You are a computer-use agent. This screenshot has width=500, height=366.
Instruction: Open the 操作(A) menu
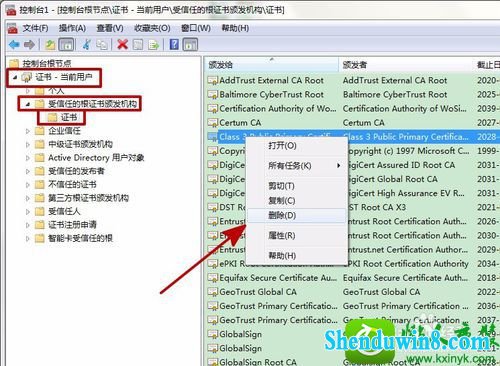(72, 28)
